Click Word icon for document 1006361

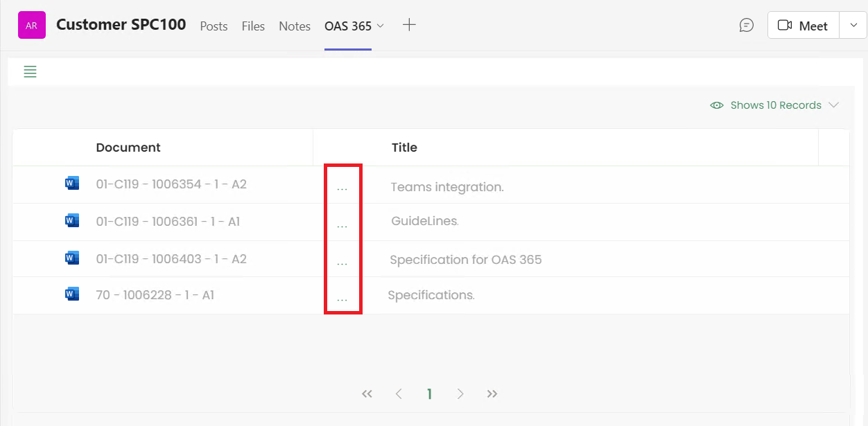tap(72, 221)
